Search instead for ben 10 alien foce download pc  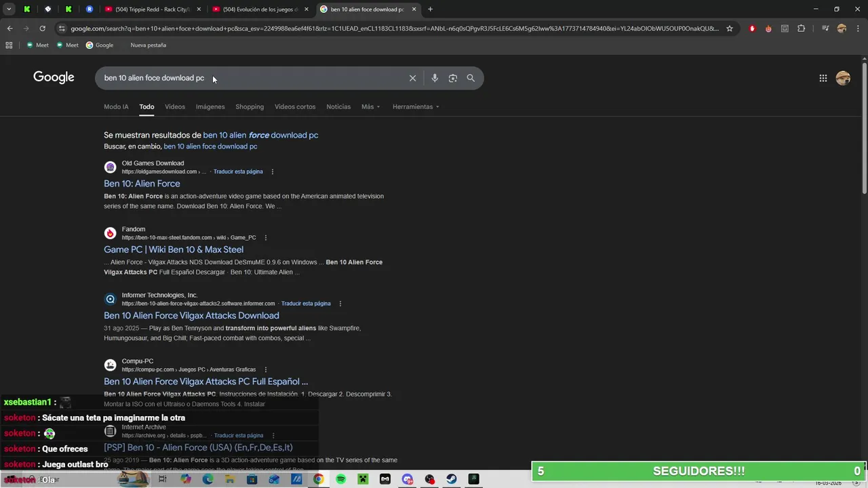(x=210, y=146)
